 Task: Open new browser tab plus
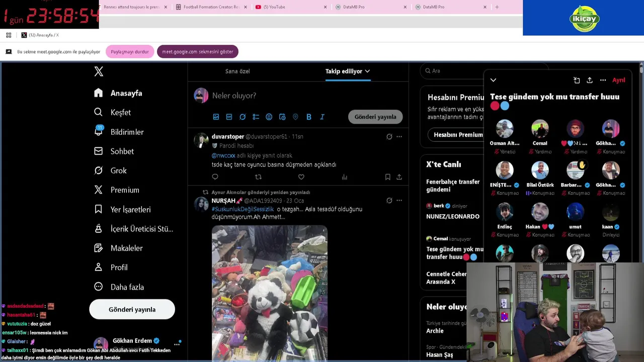(x=497, y=7)
